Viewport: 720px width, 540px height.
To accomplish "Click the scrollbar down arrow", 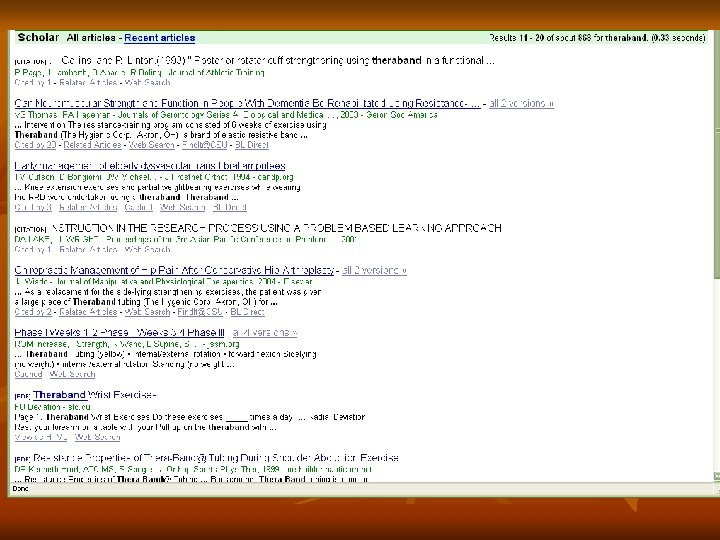I will click(716, 477).
